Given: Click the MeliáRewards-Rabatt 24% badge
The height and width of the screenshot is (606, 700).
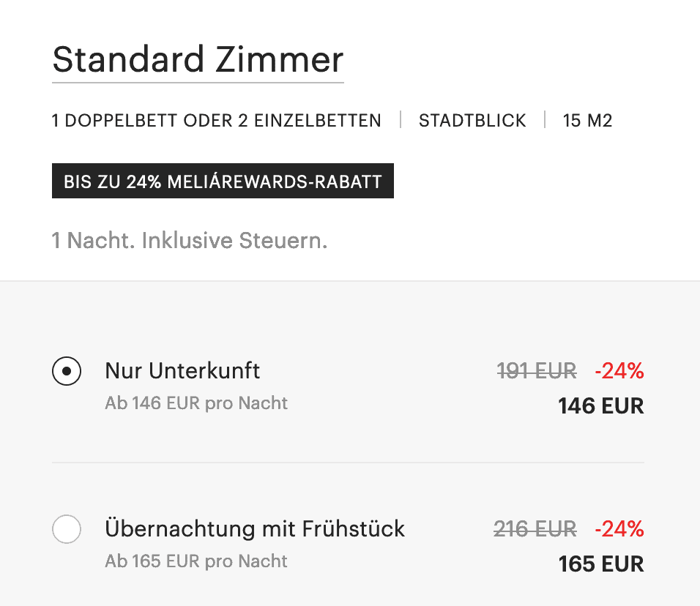Looking at the screenshot, I should 223,182.
